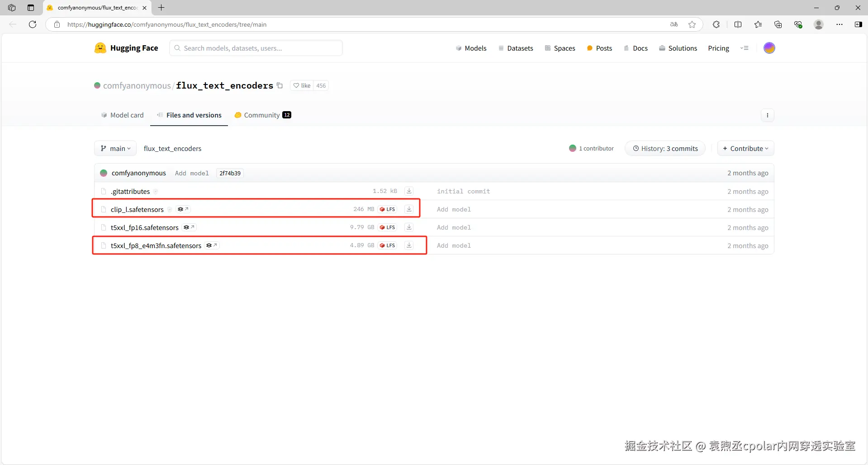Open the clip_l.safetensors file
Screen dimensions: 868x465
tap(137, 209)
